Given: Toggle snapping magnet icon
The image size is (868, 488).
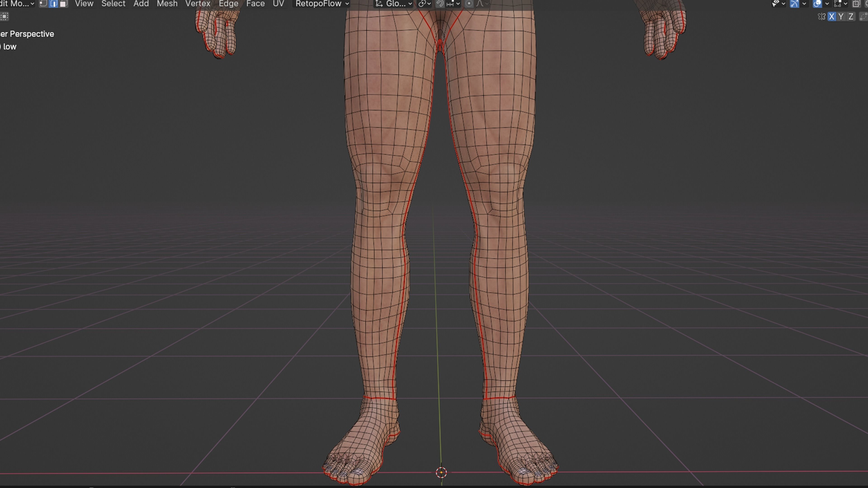Looking at the screenshot, I should point(440,4).
